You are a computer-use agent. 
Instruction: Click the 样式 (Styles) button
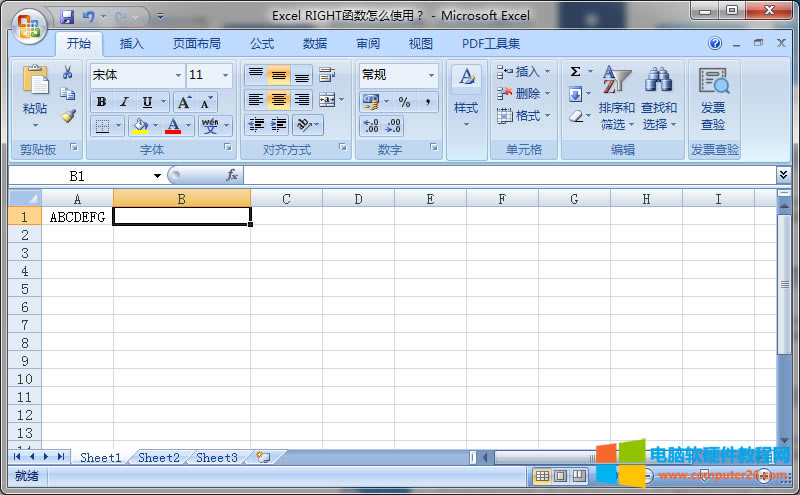coord(466,98)
